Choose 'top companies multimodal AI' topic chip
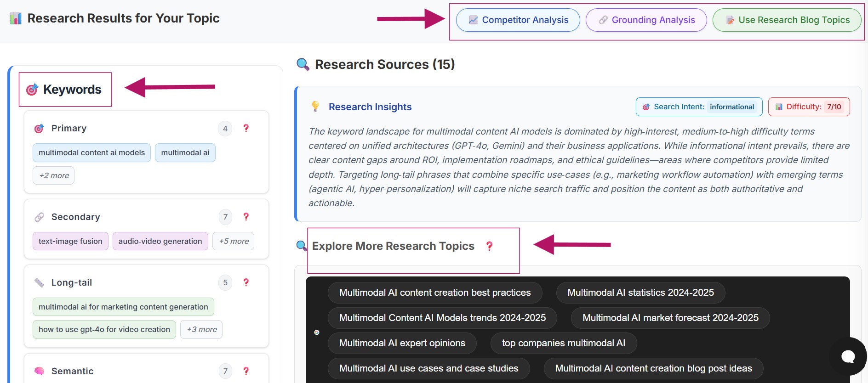This screenshot has width=868, height=383. tap(563, 343)
